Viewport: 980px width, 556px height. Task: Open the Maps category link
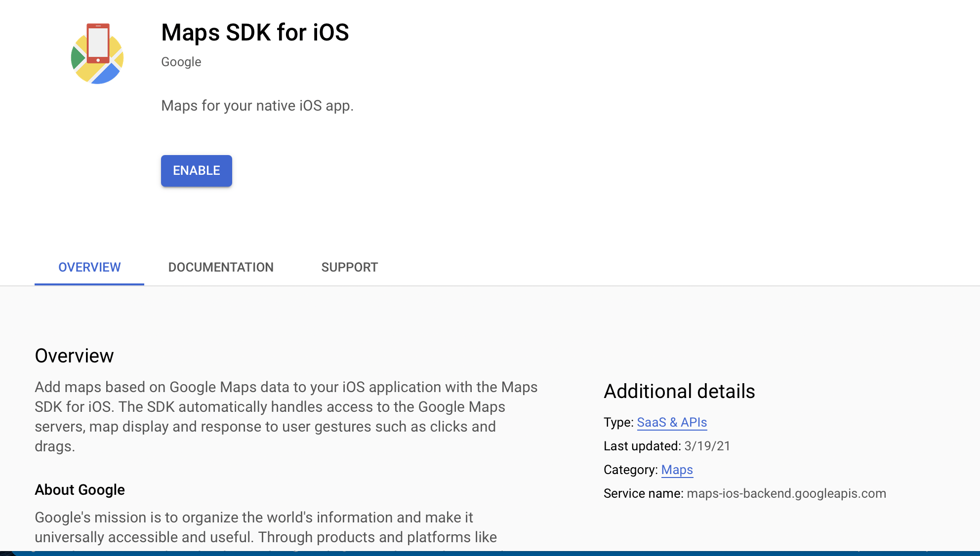[677, 470]
